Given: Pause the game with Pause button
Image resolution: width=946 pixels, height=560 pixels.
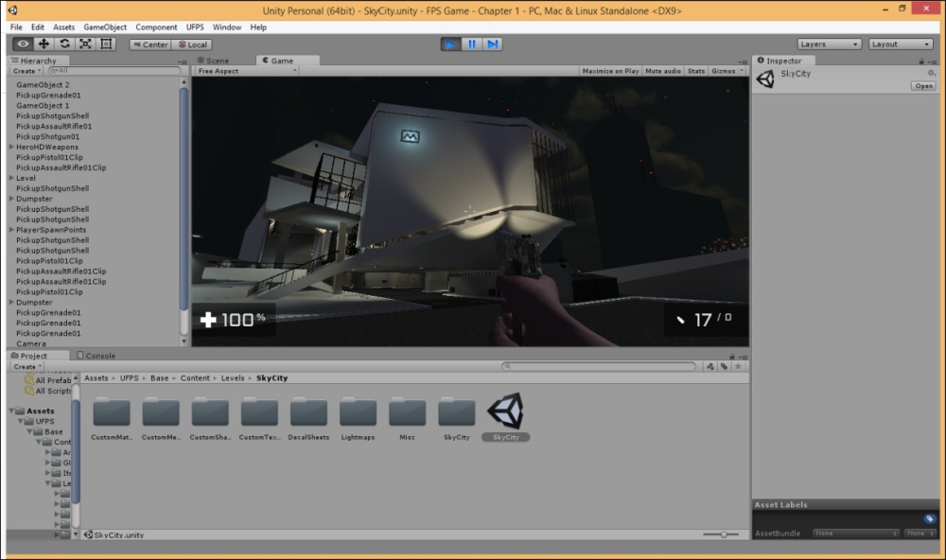Looking at the screenshot, I should pyautogui.click(x=472, y=44).
